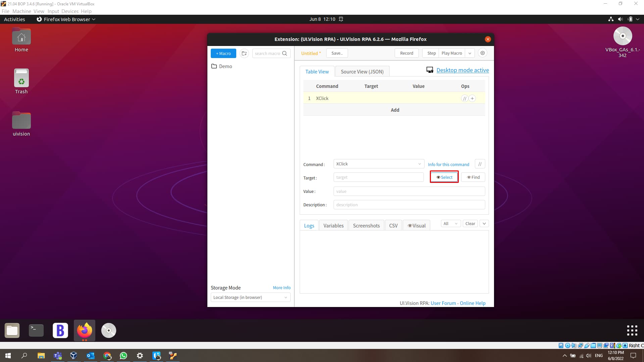The height and width of the screenshot is (362, 644).
Task: Click the Ubuntu network icon in top bar
Action: tap(611, 19)
